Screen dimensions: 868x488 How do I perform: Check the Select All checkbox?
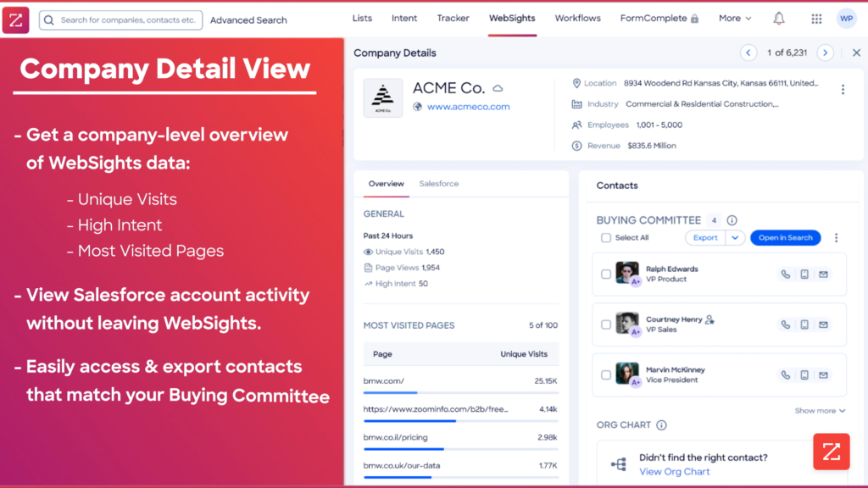pos(606,238)
